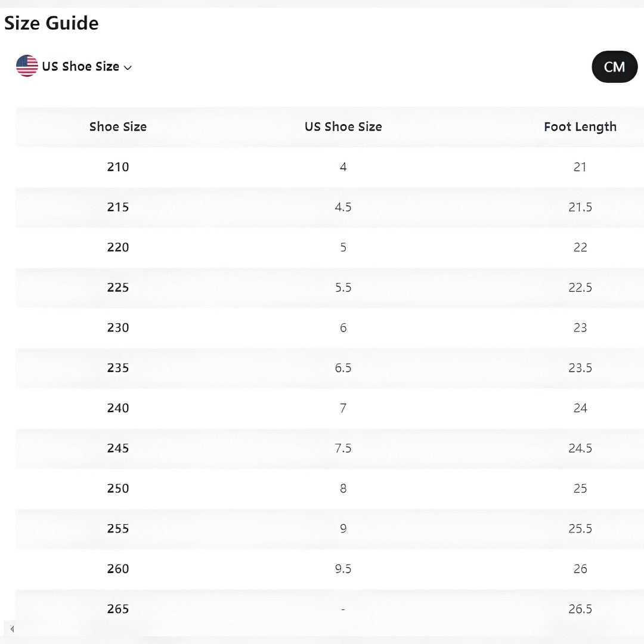Open the US Shoe Size region selector
This screenshot has height=644, width=644.
[80, 67]
